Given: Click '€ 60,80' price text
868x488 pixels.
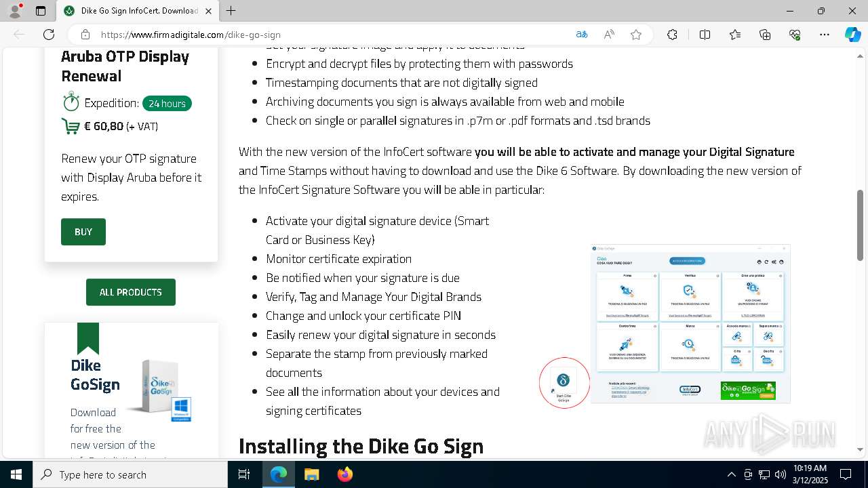Looking at the screenshot, I should point(104,126).
